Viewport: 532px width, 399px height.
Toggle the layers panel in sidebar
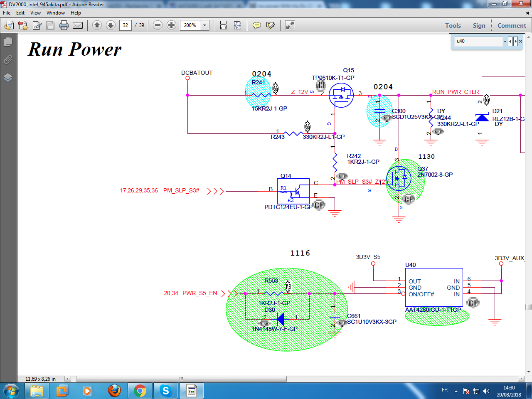coord(8,77)
